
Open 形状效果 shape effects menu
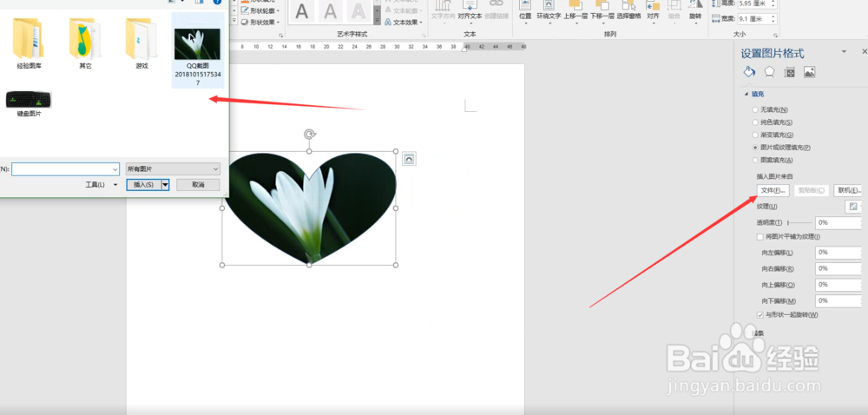pyautogui.click(x=260, y=22)
